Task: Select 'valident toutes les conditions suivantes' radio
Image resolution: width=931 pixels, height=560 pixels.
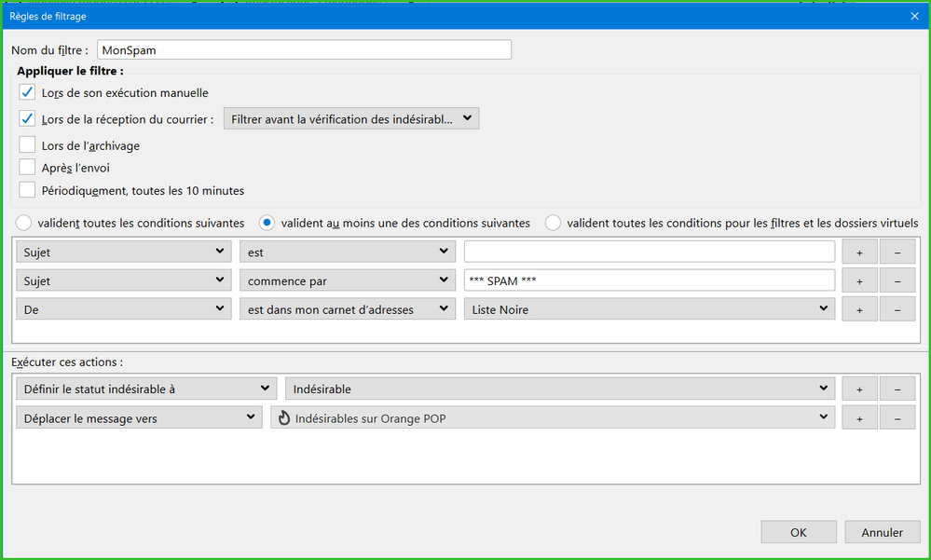Action: point(23,223)
